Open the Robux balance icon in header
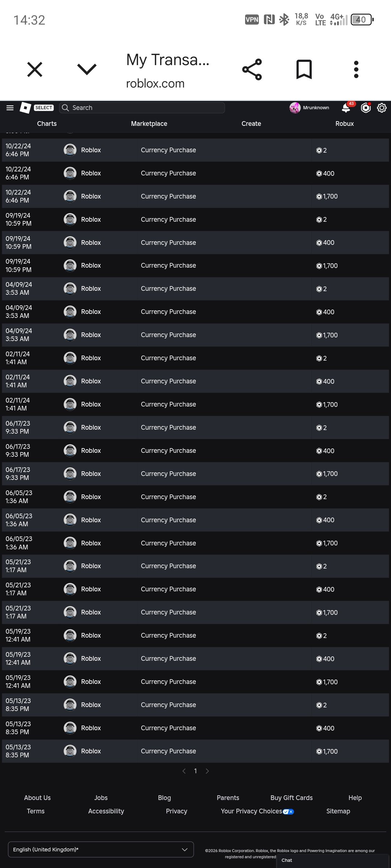This screenshot has width=391, height=868. coord(366,108)
